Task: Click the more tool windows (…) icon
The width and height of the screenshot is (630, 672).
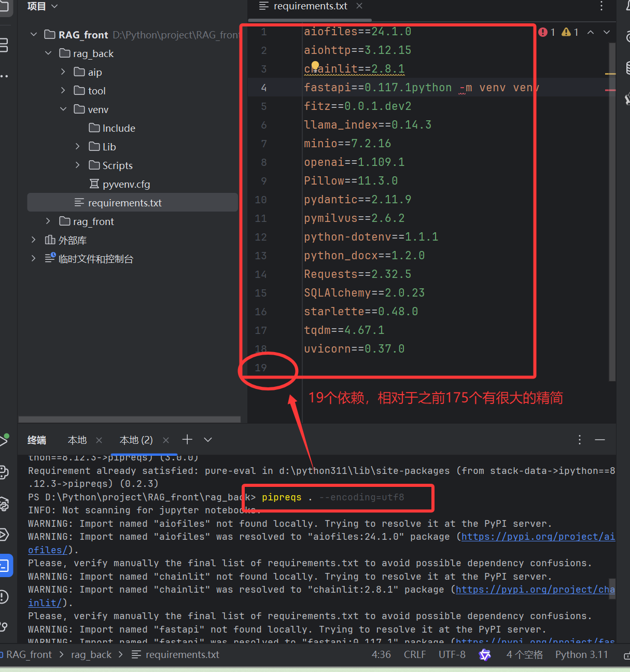Action: coord(5,75)
